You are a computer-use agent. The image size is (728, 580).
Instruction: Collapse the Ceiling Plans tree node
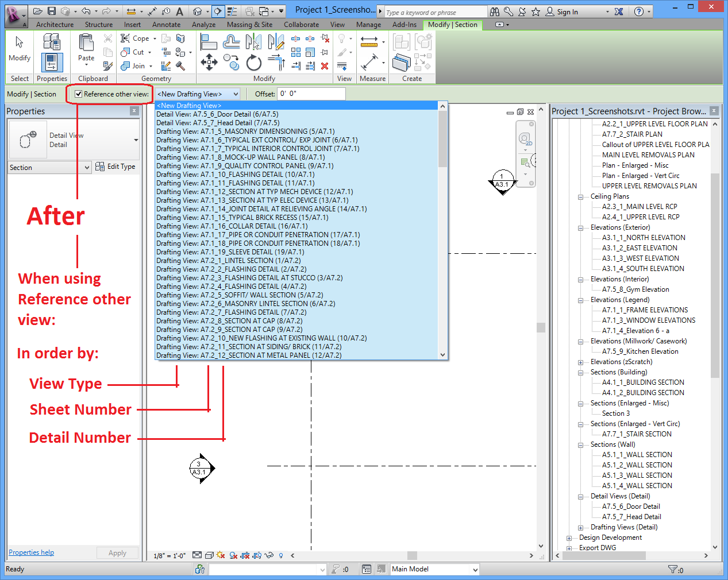[581, 196]
